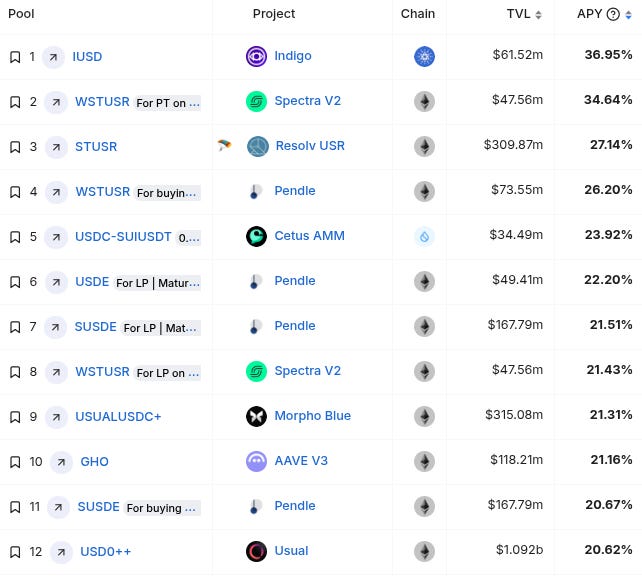Click the airdrop parachute icon near Resolv USR
This screenshot has height=576, width=642.
tap(224, 145)
